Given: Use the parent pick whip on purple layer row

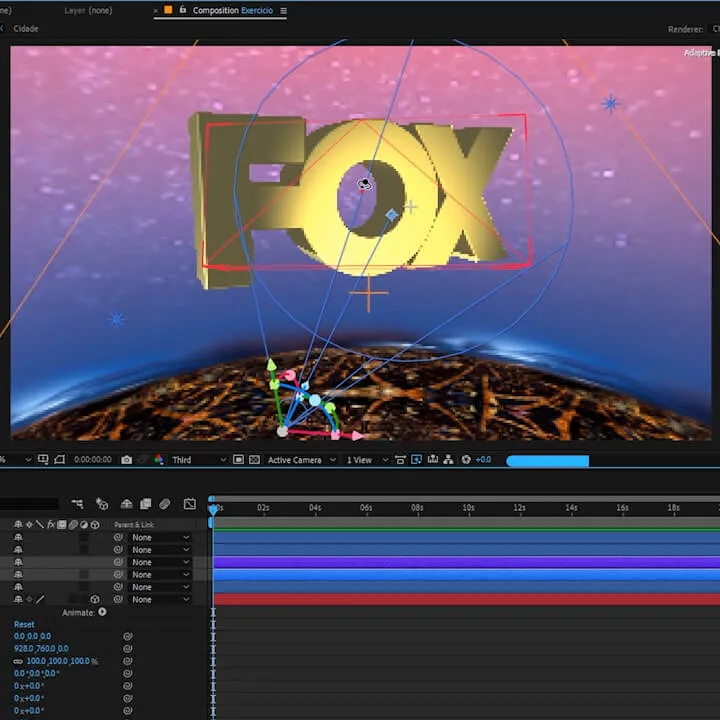Looking at the screenshot, I should pyautogui.click(x=118, y=562).
